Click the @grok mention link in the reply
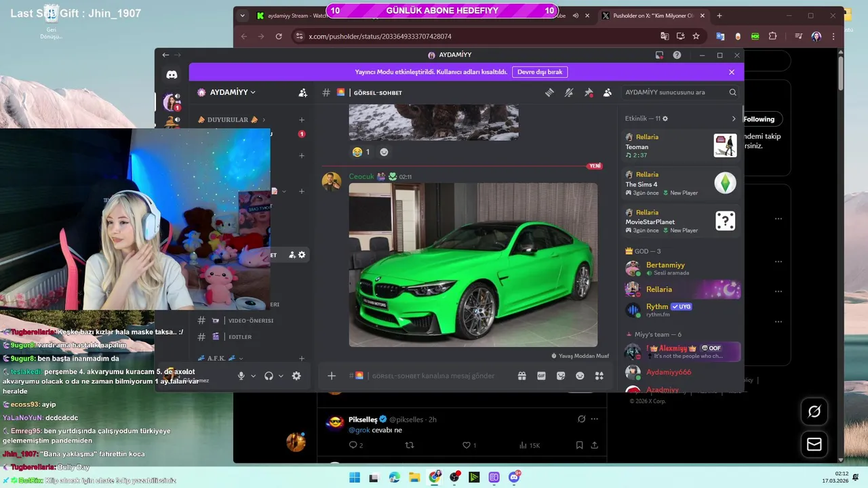 (360, 430)
